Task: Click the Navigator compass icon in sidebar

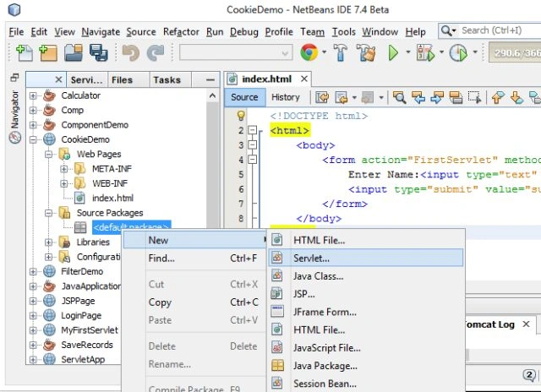Action: coord(15,138)
